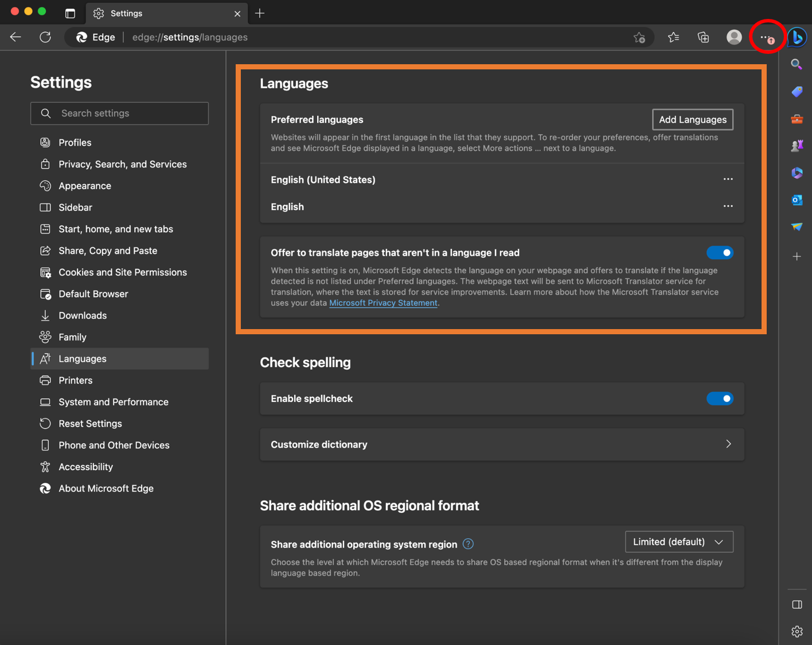Open Printers settings section
Screen dimensions: 812x645
tap(119, 381)
